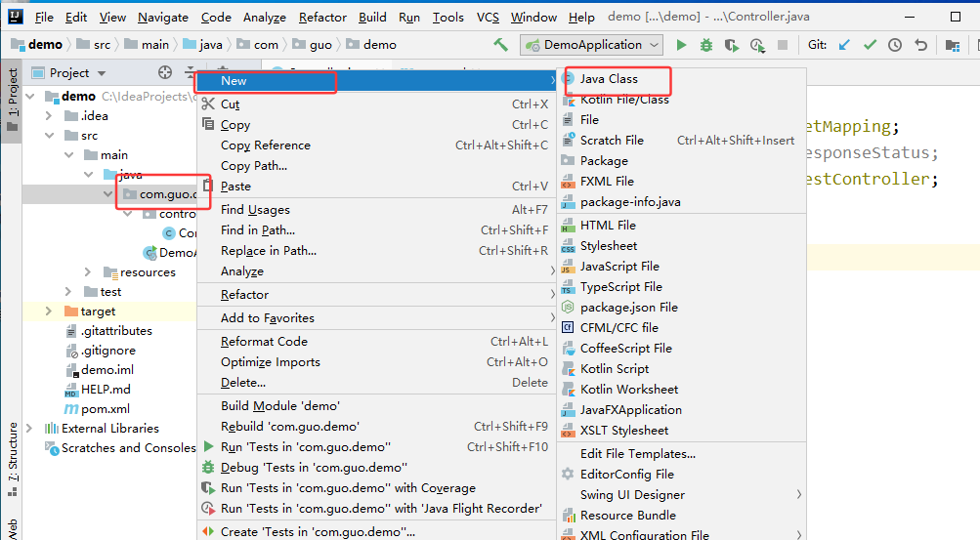Click the Java Class icon in submenu
Image resolution: width=980 pixels, height=540 pixels.
tap(568, 79)
